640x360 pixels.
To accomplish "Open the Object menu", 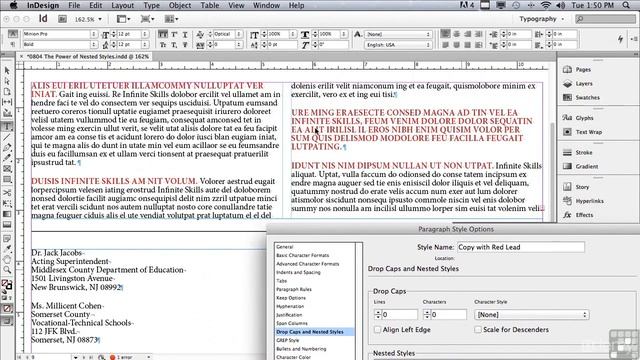I will pos(180,5).
